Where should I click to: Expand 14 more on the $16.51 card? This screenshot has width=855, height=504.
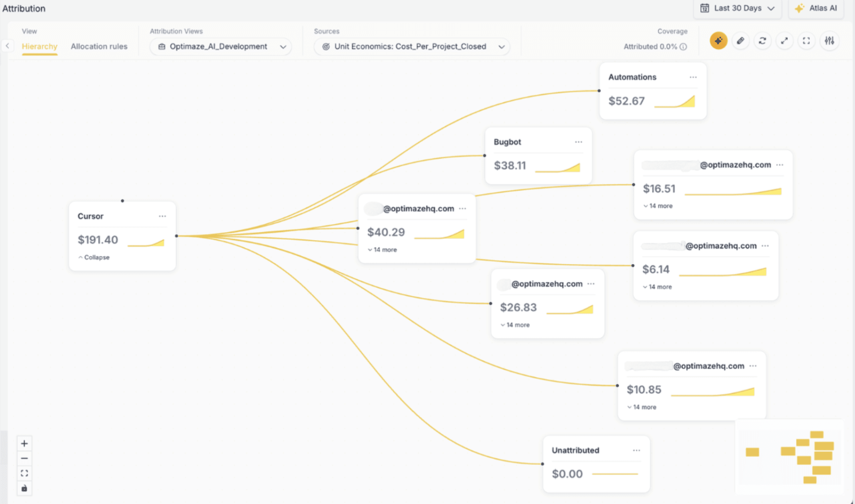pos(658,206)
